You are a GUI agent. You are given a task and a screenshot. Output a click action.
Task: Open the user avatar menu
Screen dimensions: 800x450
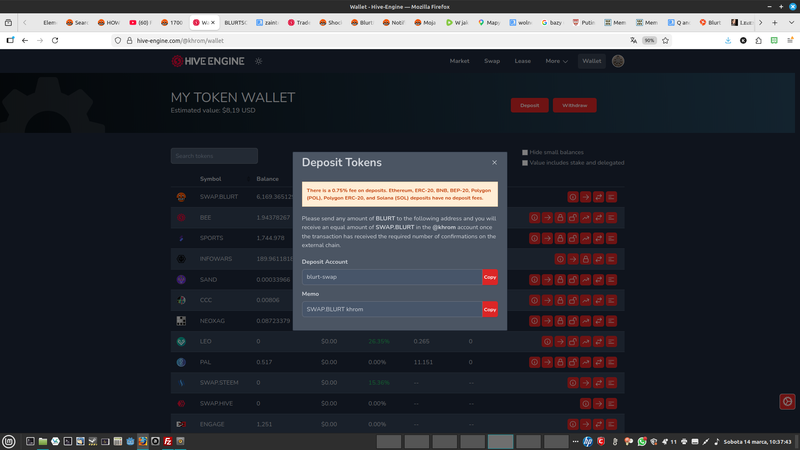click(x=618, y=61)
